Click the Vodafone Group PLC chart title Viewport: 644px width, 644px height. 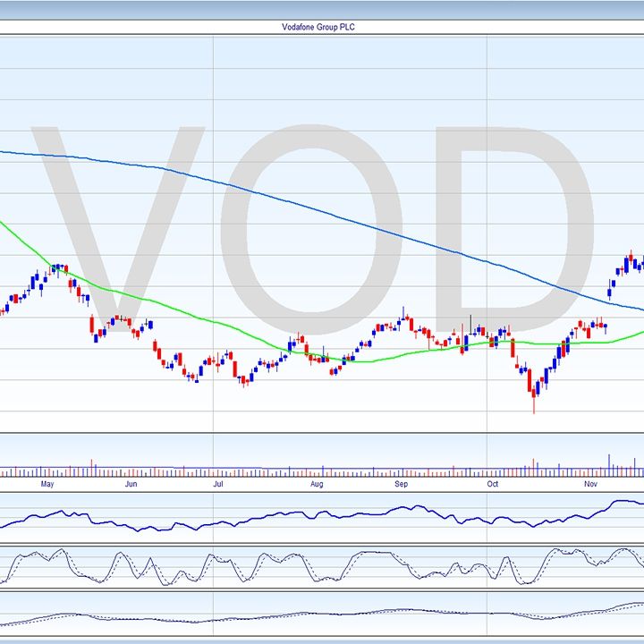[318, 27]
